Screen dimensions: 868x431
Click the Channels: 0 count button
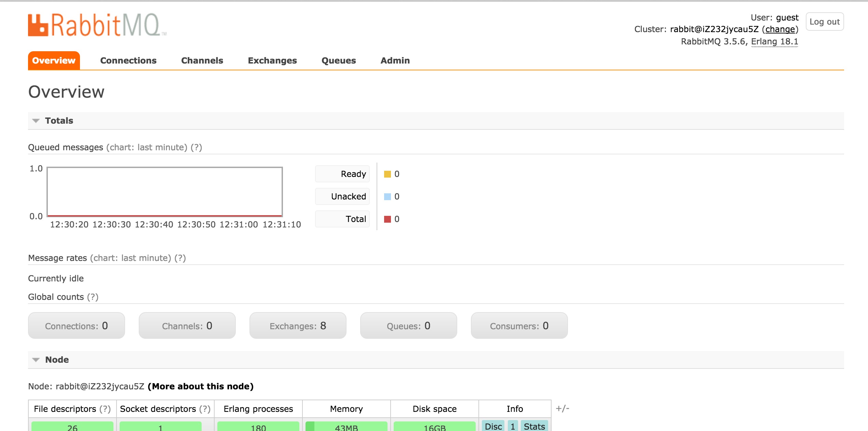pyautogui.click(x=187, y=326)
